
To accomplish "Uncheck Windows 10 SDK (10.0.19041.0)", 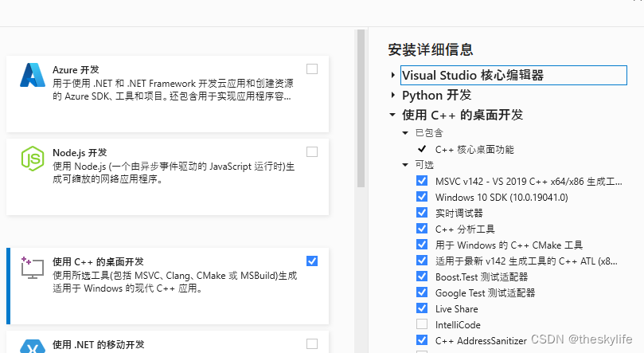I will (422, 197).
